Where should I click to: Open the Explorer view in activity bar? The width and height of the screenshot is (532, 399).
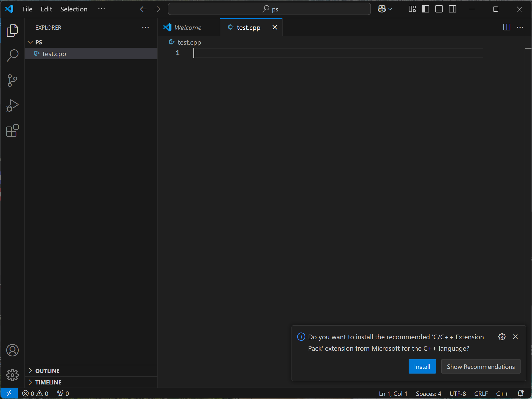point(12,31)
